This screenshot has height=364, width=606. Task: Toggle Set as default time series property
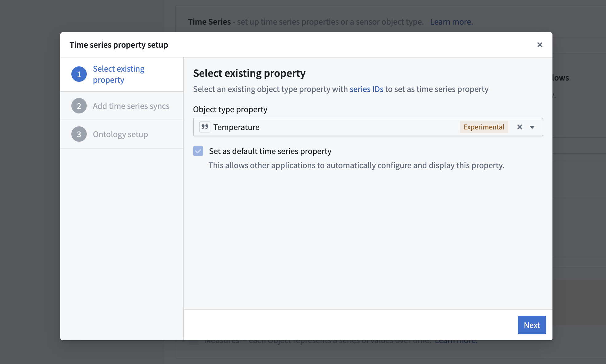click(x=198, y=151)
